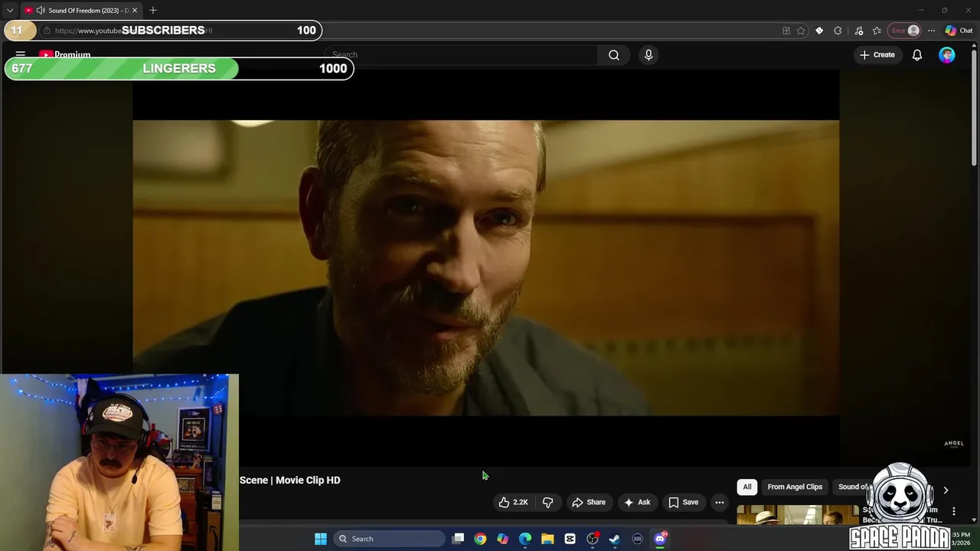The width and height of the screenshot is (980, 551).
Task: Click the Error profile button
Action: [904, 31]
